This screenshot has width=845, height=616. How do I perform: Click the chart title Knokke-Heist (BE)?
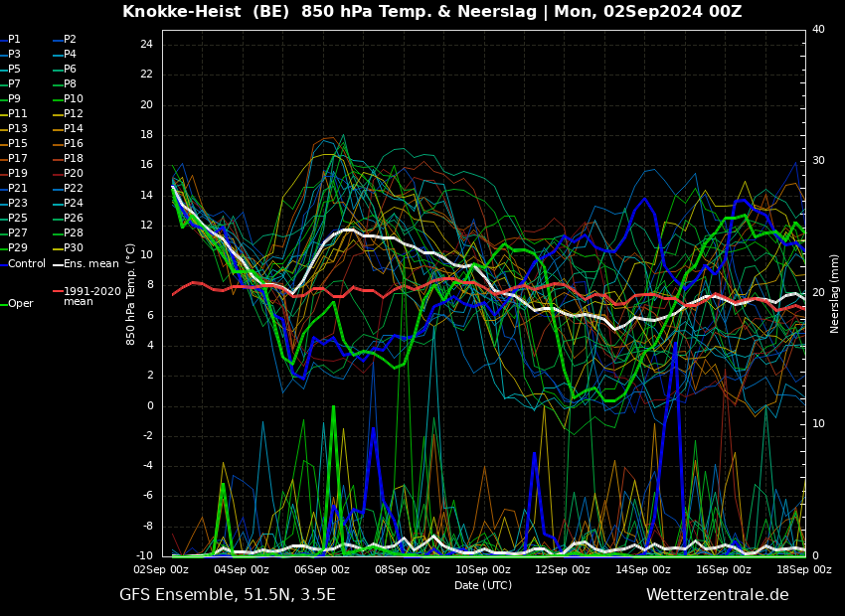(x=206, y=11)
